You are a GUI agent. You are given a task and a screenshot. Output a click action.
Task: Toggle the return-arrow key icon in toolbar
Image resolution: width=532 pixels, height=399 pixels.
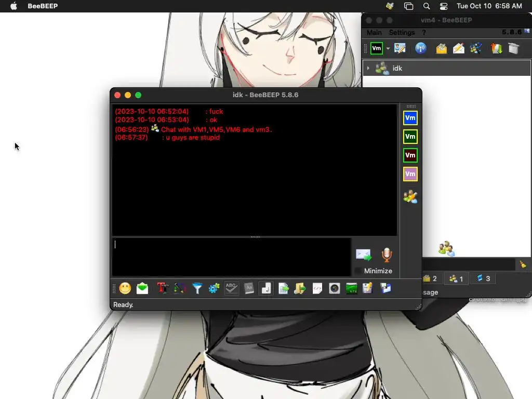coord(266,288)
